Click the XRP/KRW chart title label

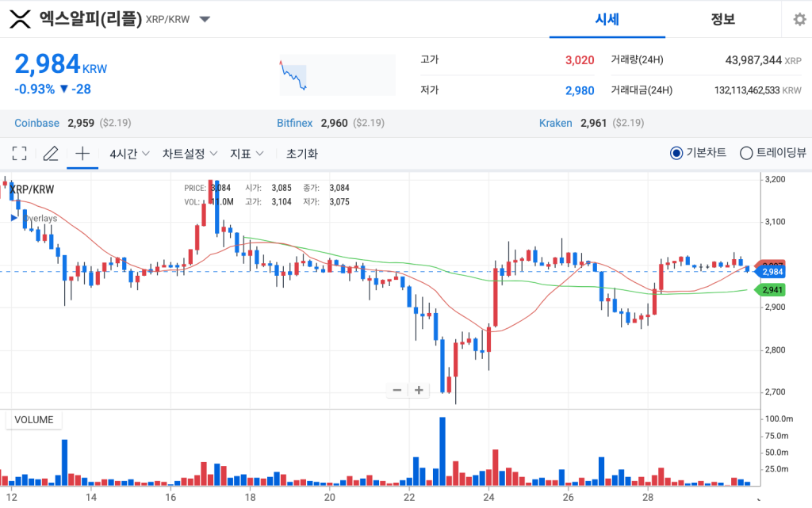[x=32, y=189]
